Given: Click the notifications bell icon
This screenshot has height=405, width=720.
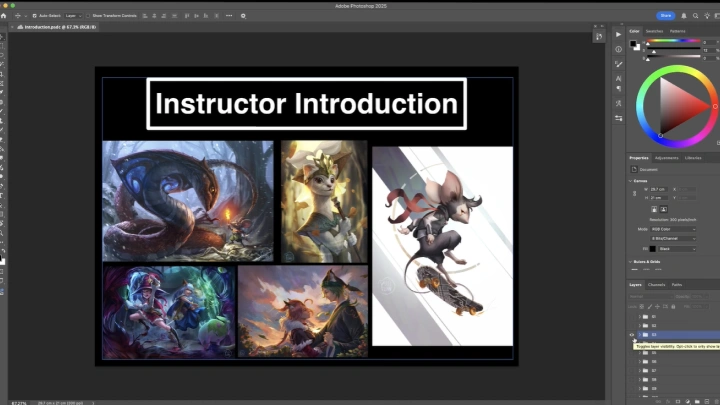Looking at the screenshot, I should pyautogui.click(x=684, y=16).
